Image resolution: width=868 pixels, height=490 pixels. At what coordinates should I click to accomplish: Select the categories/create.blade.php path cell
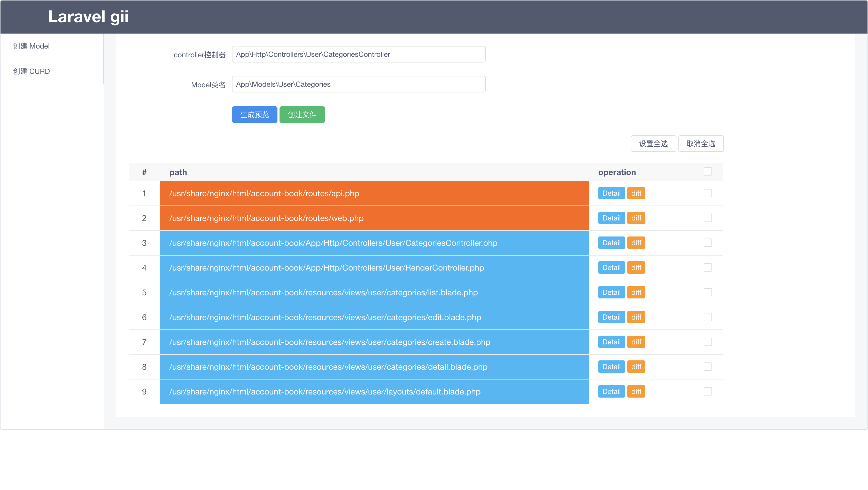[374, 342]
